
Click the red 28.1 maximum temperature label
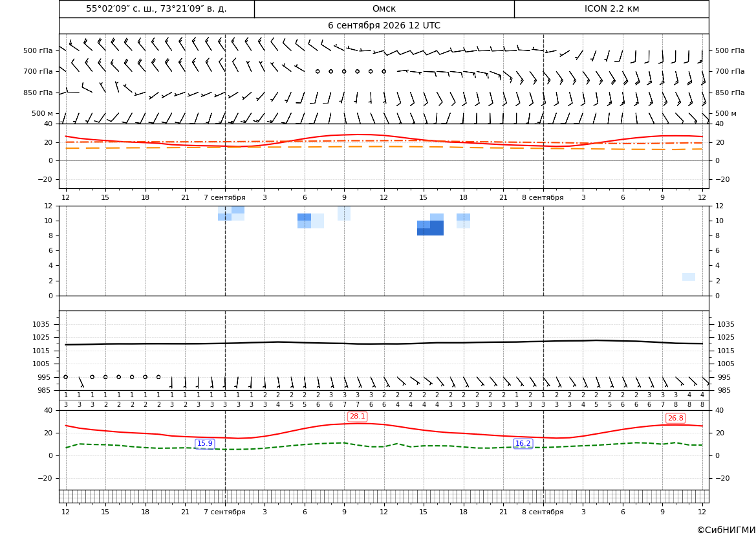tap(357, 417)
